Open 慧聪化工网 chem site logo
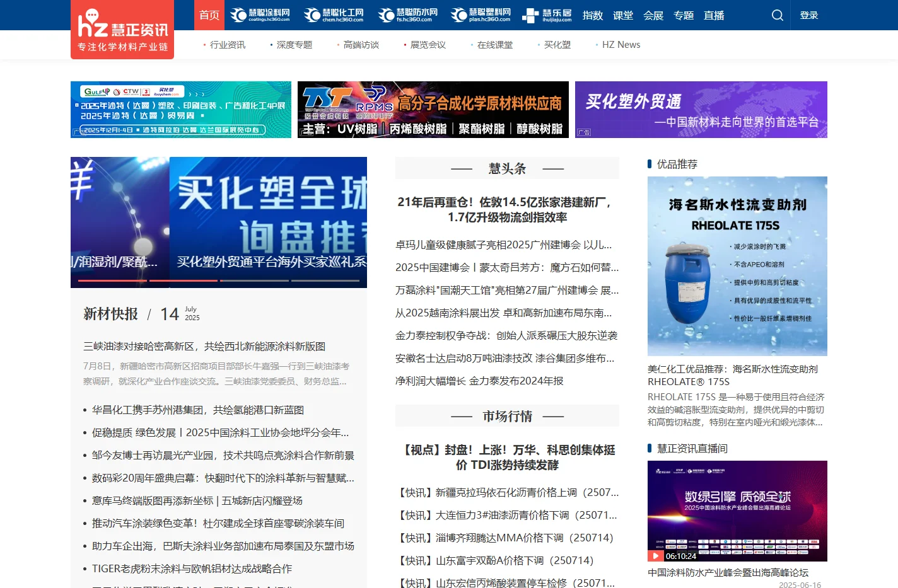Image resolution: width=898 pixels, height=588 pixels. [334, 15]
